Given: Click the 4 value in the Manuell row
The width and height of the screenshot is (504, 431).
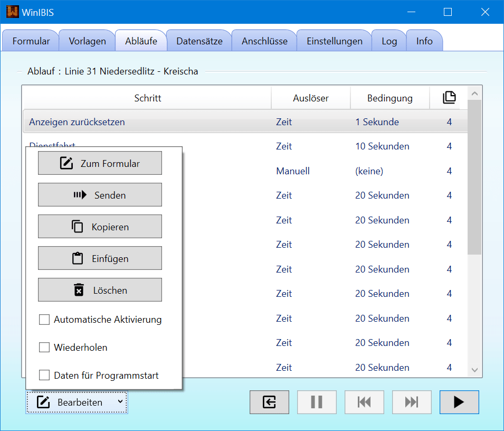Looking at the screenshot, I should coord(449,171).
